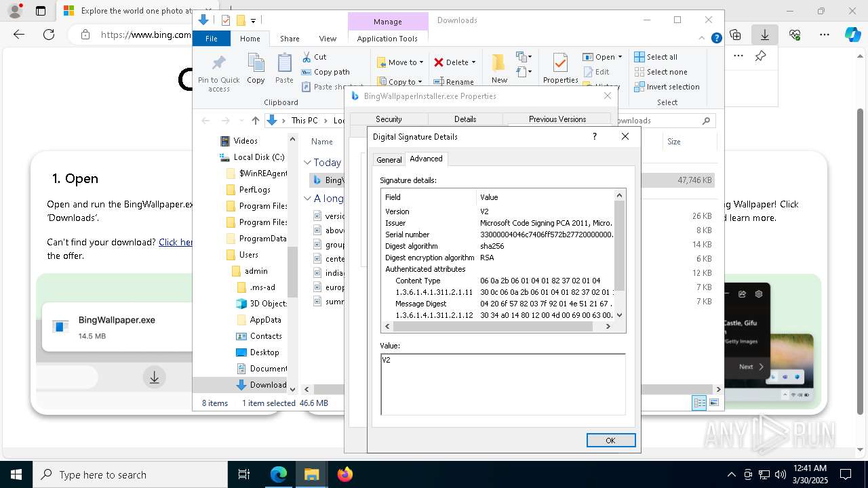Click the Properties ribbon icon
This screenshot has height=488, width=868.
point(560,68)
